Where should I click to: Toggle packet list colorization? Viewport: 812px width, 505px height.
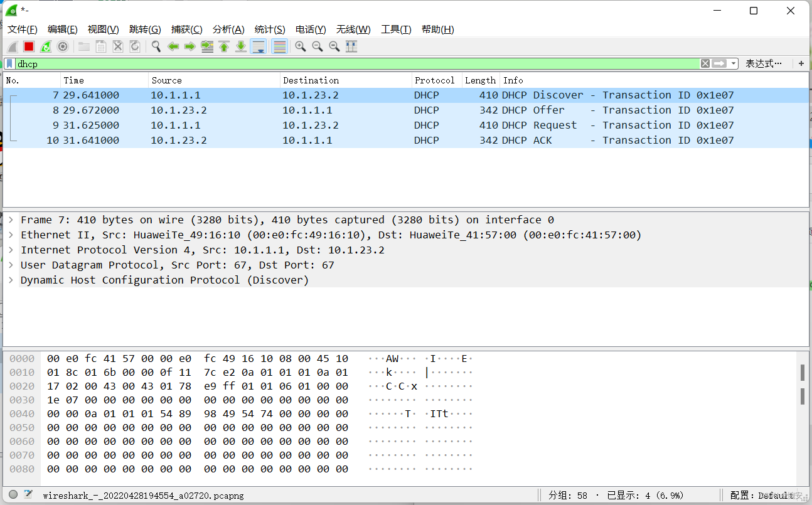(x=279, y=46)
